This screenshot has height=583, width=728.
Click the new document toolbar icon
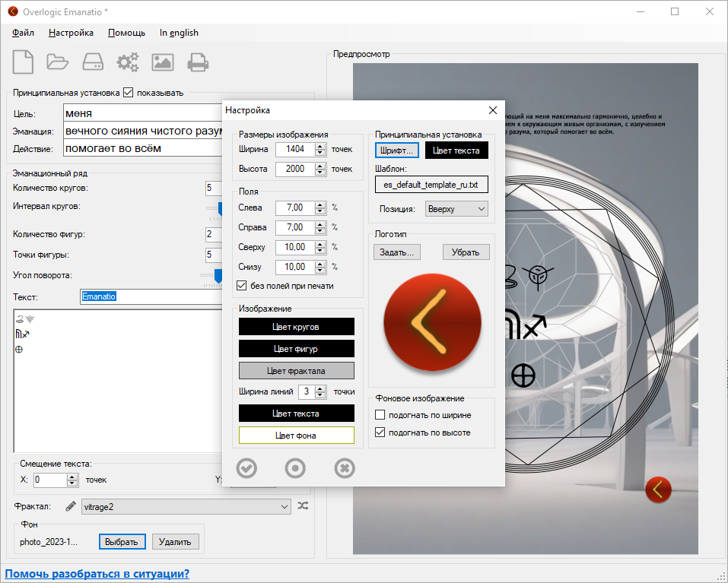[x=23, y=62]
